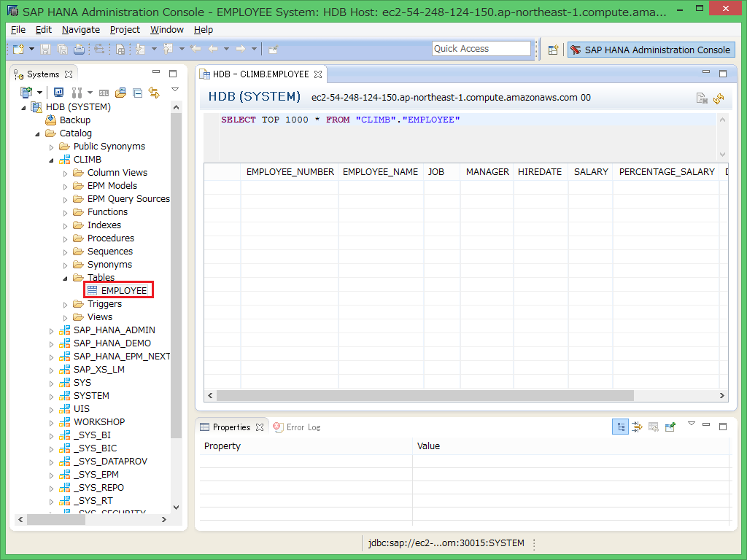
Task: Maximize the Systems view panel
Action: (x=173, y=74)
